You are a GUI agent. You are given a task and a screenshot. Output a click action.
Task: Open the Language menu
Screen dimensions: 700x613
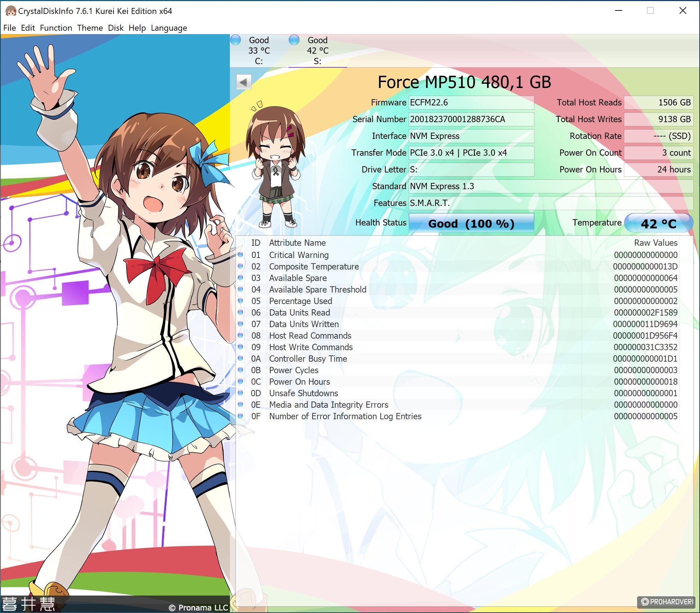(169, 28)
